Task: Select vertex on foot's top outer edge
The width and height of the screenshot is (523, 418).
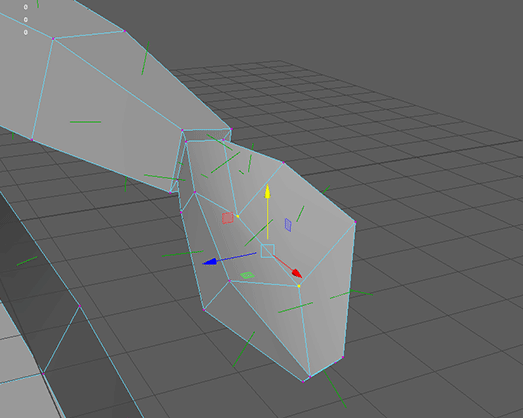Action: click(283, 163)
